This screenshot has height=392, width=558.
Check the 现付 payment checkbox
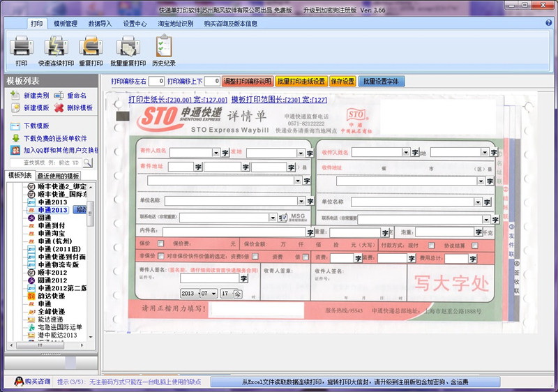(x=431, y=246)
